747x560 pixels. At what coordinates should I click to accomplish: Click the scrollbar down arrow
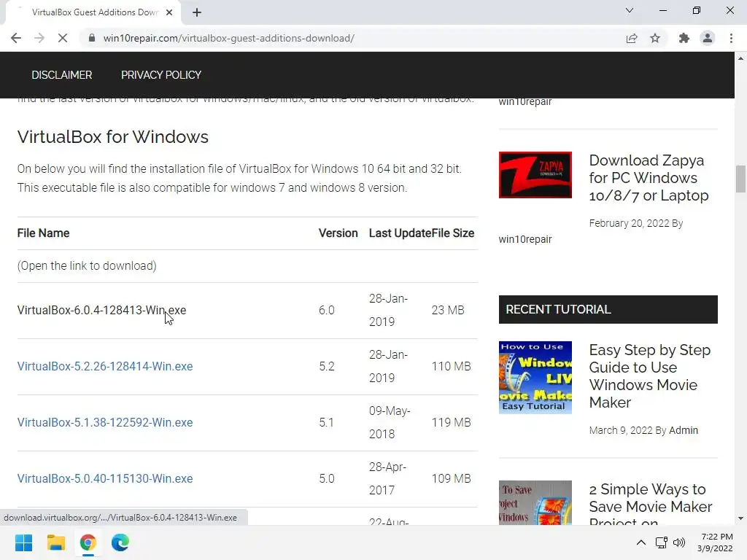740,518
